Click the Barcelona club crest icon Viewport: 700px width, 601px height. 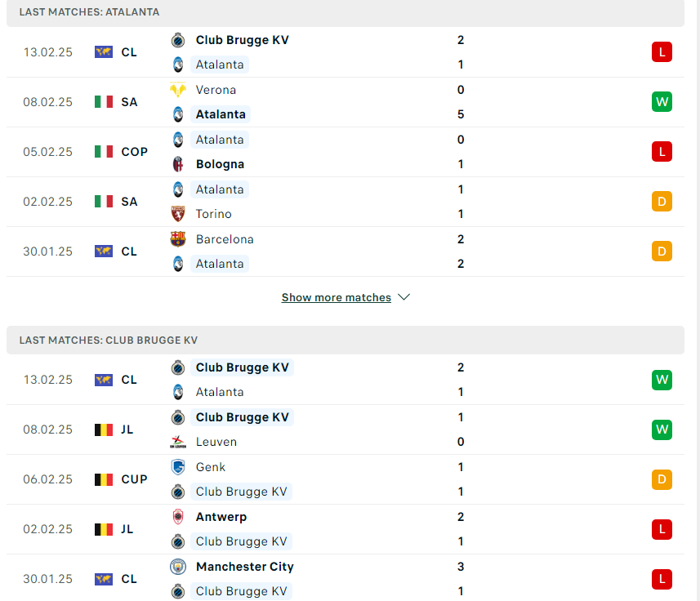pos(178,239)
